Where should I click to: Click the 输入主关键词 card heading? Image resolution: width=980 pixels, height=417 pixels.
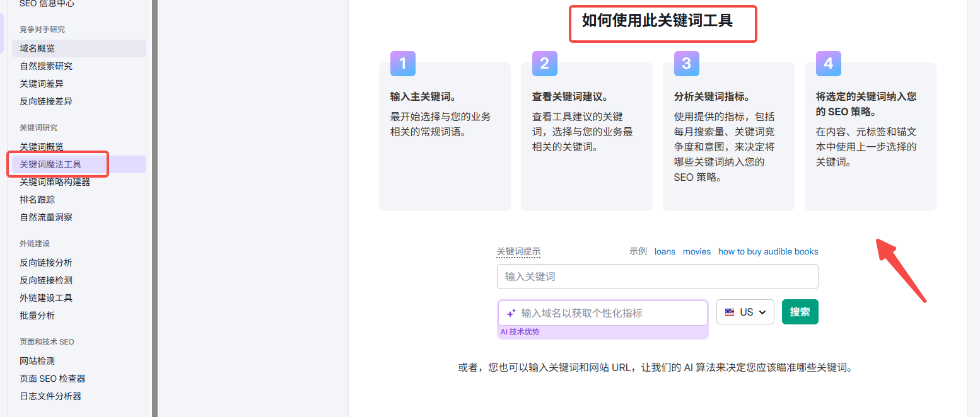423,97
